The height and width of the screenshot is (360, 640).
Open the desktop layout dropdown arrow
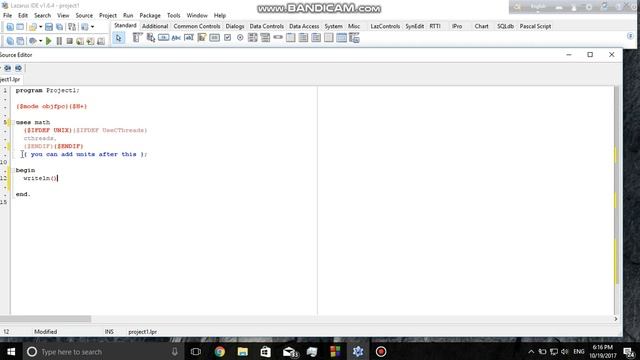(x=92, y=27)
